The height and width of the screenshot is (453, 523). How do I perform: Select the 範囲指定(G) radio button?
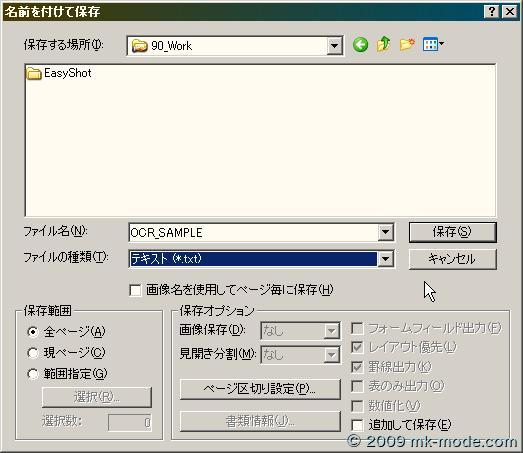pos(33,374)
